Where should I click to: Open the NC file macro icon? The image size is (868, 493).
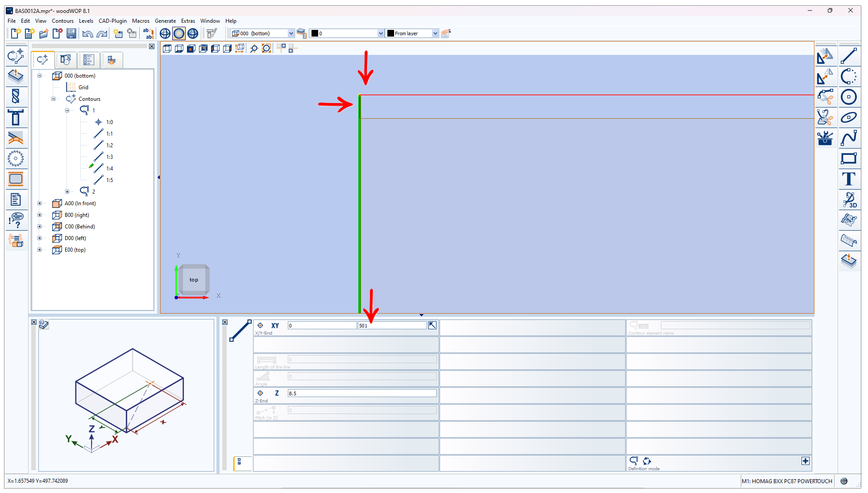click(16, 199)
